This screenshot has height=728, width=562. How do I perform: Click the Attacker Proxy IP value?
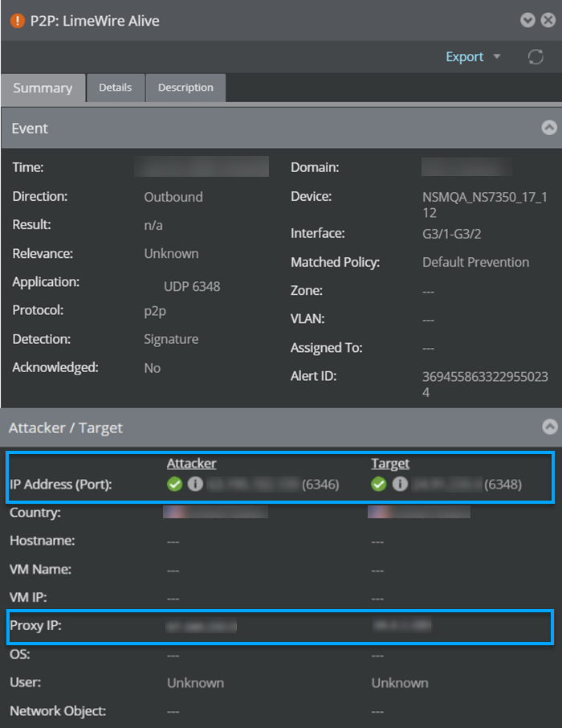202,626
